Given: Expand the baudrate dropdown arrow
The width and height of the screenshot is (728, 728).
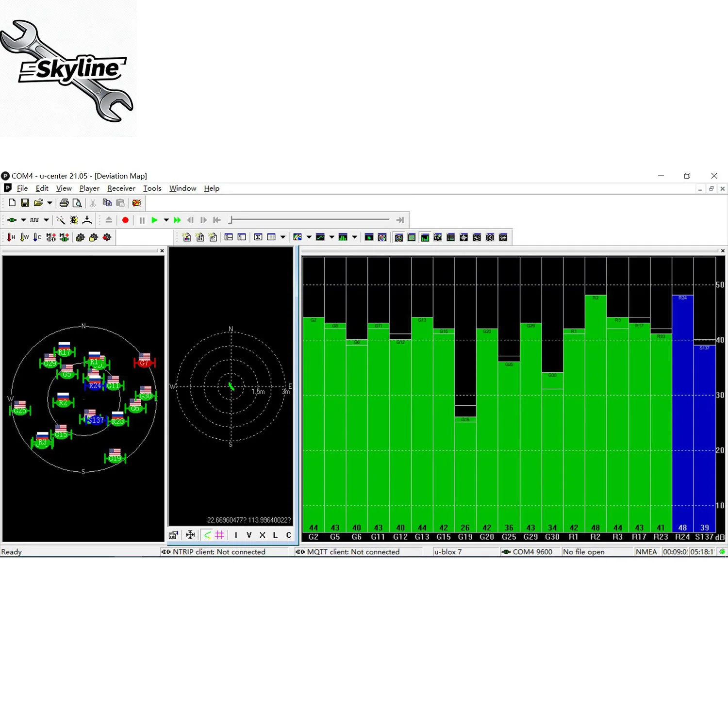Looking at the screenshot, I should pyautogui.click(x=46, y=220).
